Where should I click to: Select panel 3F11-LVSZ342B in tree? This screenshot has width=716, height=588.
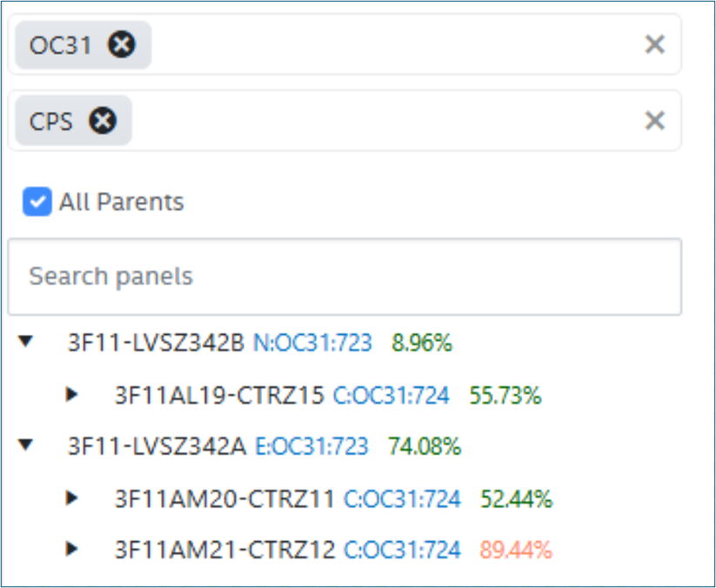pyautogui.click(x=156, y=344)
